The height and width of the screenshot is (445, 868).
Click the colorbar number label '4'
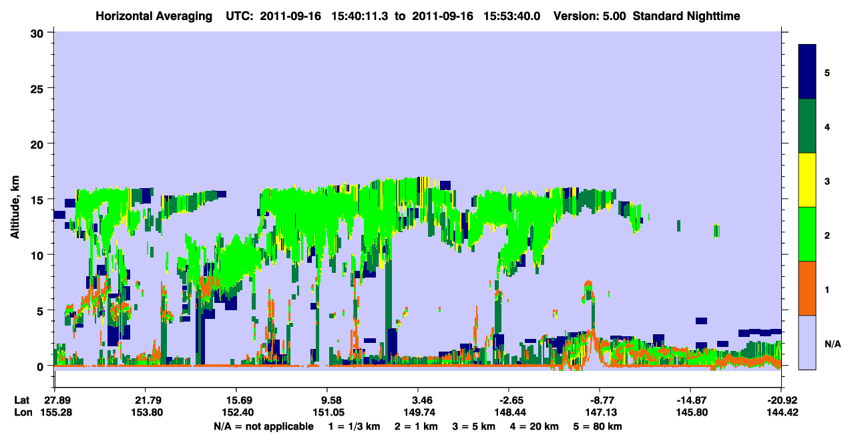(x=827, y=125)
